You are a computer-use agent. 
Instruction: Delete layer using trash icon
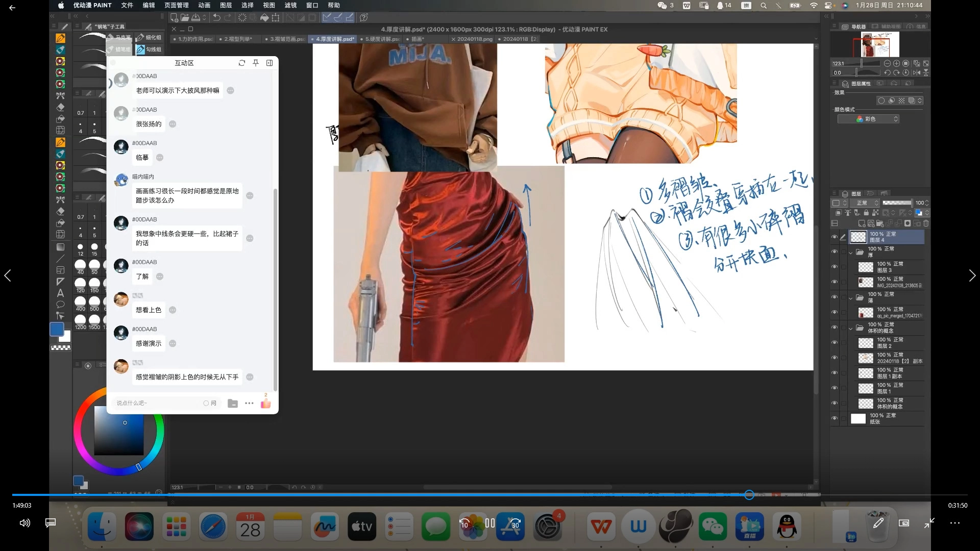pos(926,223)
